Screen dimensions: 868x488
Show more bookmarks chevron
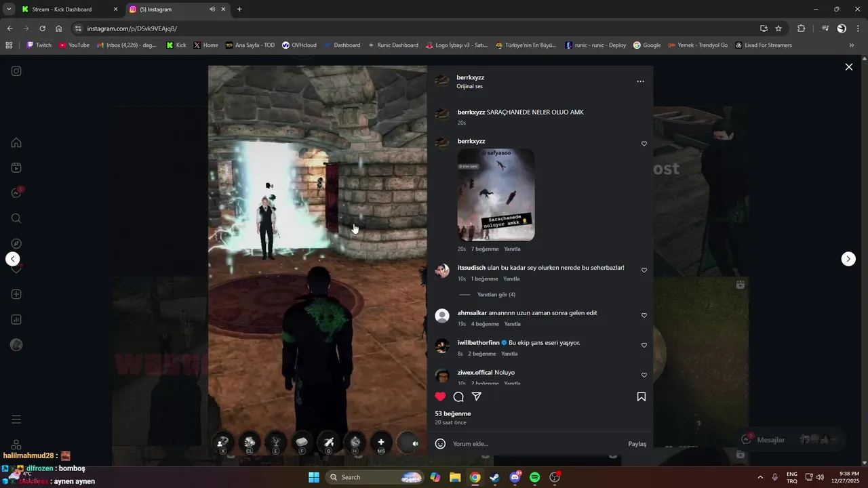click(x=852, y=45)
